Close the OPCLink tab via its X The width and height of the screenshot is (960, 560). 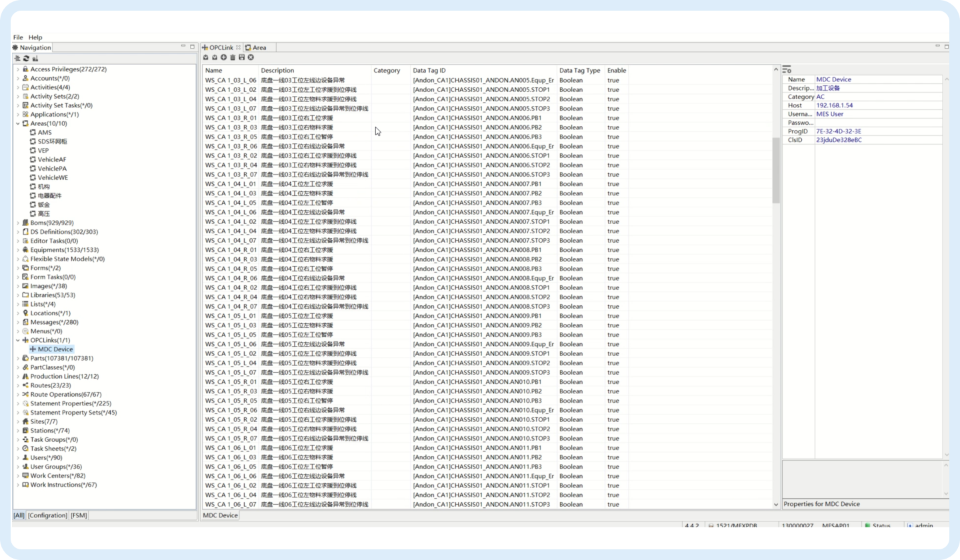pos(239,47)
